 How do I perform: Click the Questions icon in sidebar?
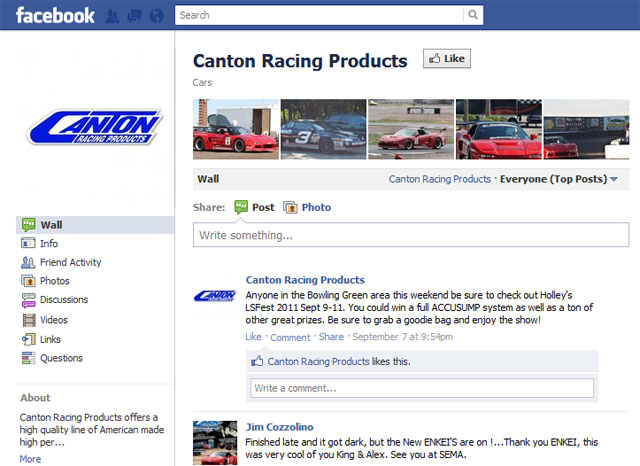28,358
